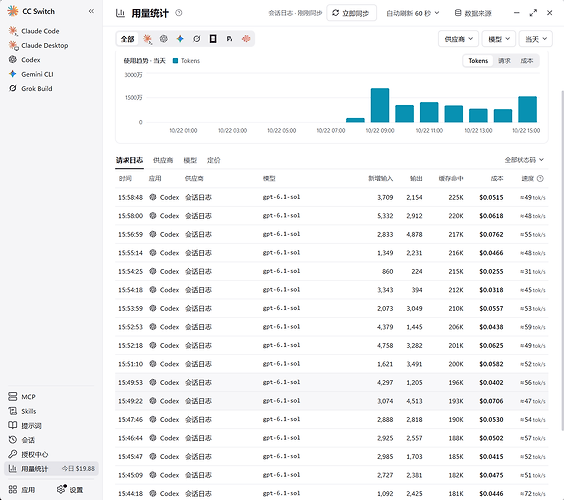
Task: Click the 10/22 15:00 chart bar
Action: pyautogui.click(x=527, y=109)
